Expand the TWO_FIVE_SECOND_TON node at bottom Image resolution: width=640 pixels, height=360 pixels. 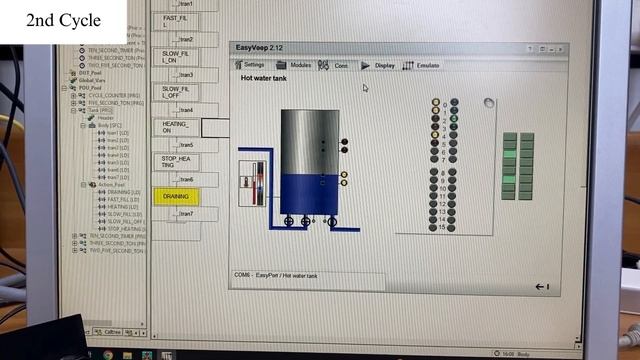pos(74,251)
